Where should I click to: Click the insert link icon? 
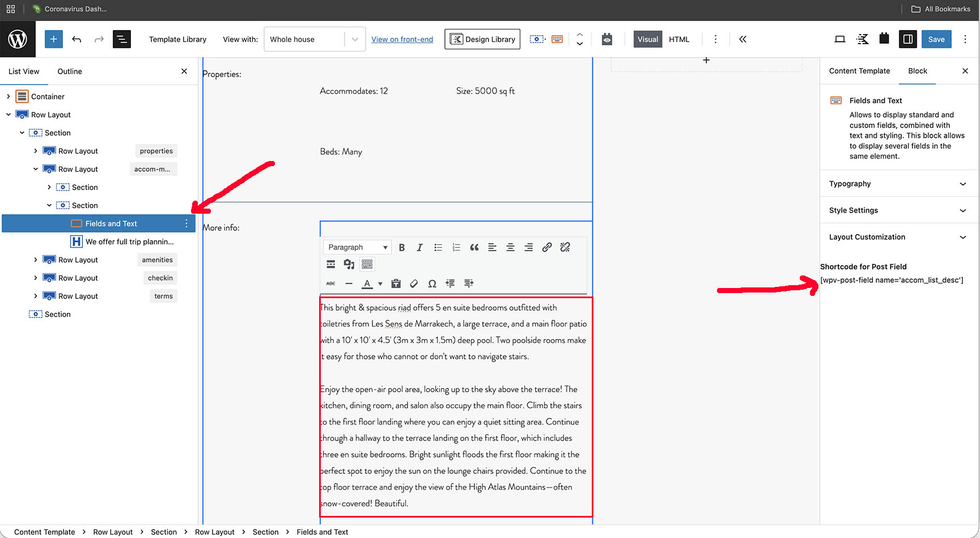(x=547, y=247)
